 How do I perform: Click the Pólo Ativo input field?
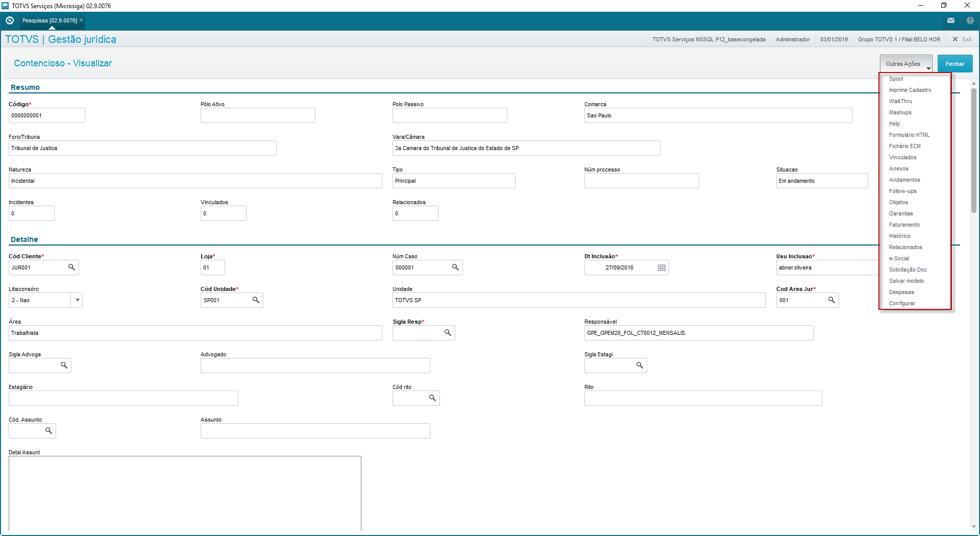(258, 115)
